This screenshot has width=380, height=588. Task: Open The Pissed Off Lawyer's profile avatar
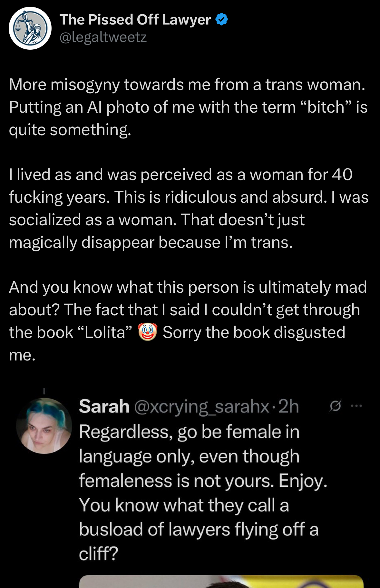coord(30,28)
